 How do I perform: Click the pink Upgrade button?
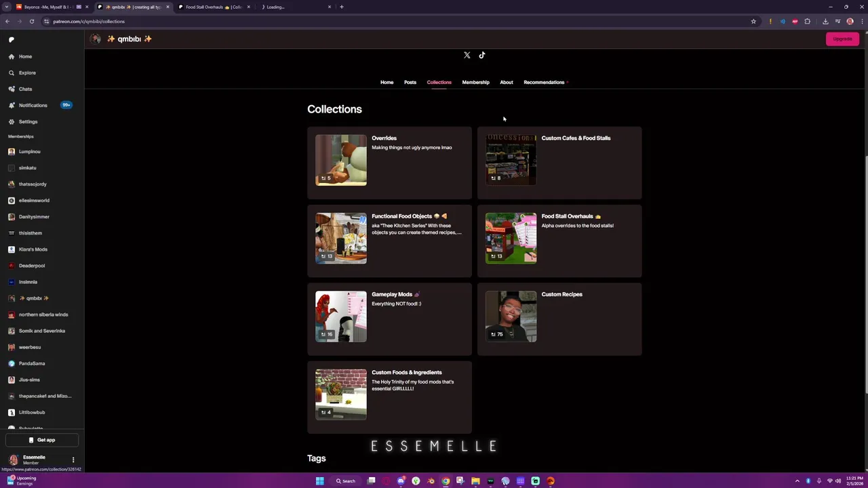click(842, 39)
